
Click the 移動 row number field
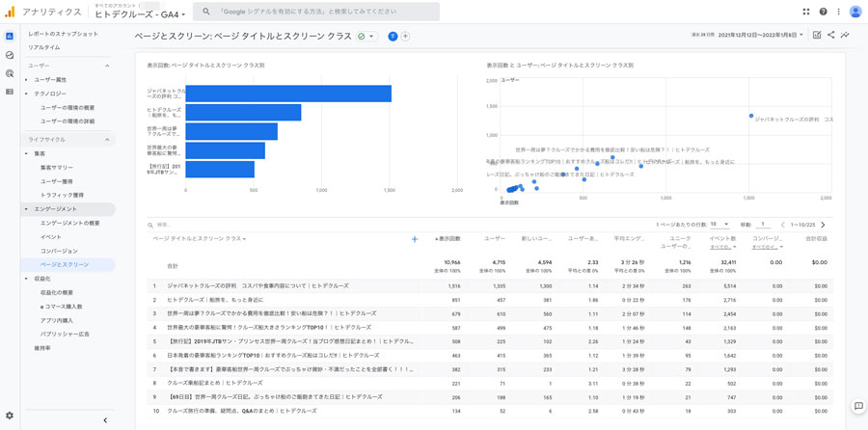[762, 225]
